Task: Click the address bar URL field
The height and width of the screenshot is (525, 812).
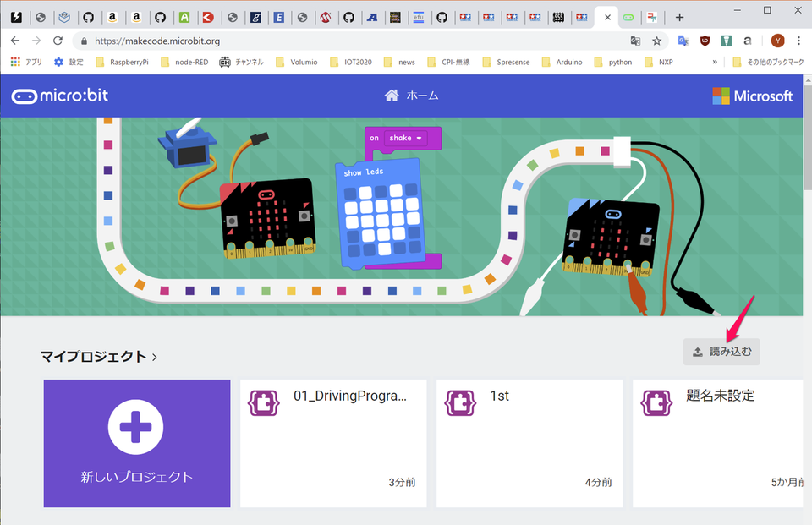Action: 338,41
